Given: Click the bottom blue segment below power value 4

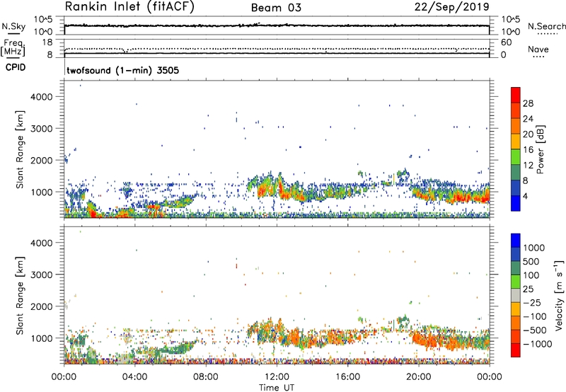Looking at the screenshot, I should [x=516, y=204].
